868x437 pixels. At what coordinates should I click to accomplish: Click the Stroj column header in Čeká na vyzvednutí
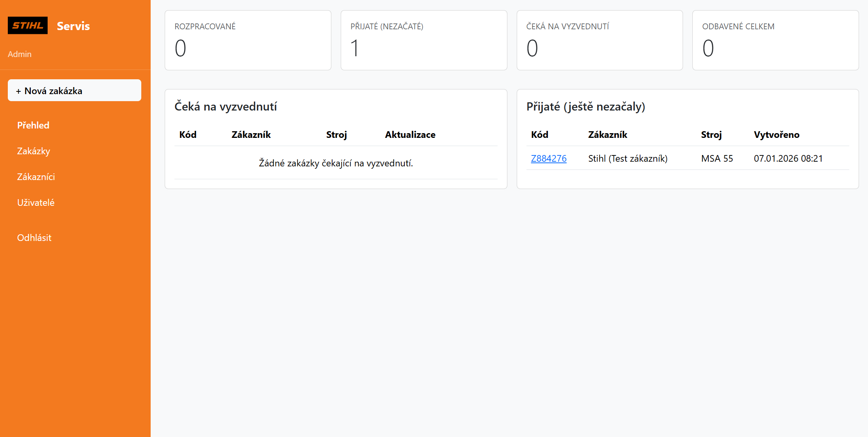336,134
